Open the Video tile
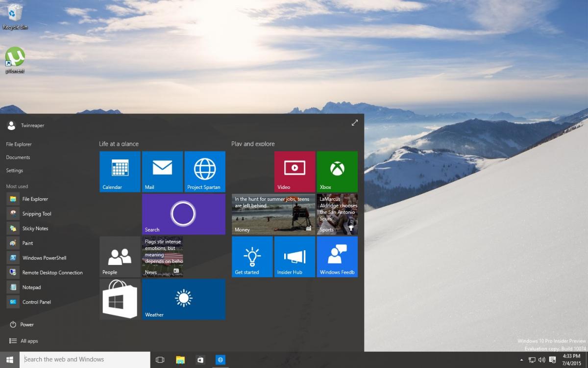The height and width of the screenshot is (368, 588). pos(294,171)
